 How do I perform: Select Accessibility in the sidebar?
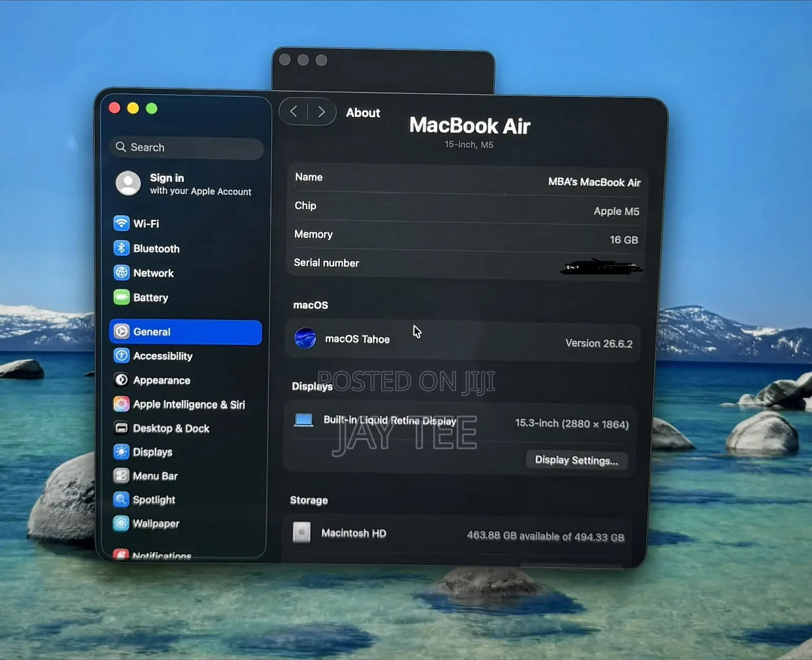(x=186, y=356)
